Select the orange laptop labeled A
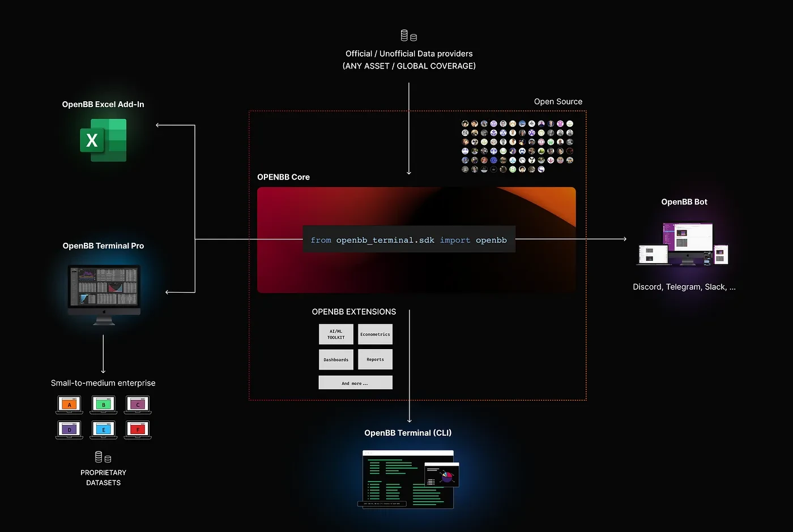The height and width of the screenshot is (532, 793). 70,405
